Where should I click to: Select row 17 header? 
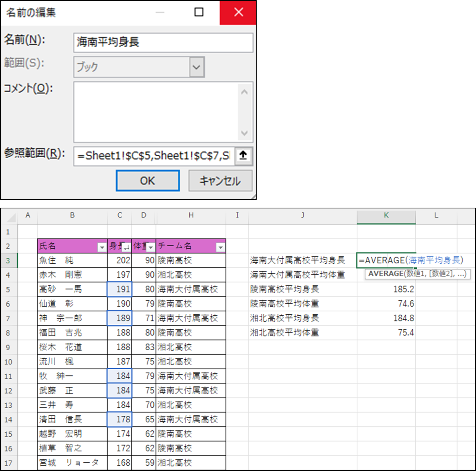click(8, 463)
